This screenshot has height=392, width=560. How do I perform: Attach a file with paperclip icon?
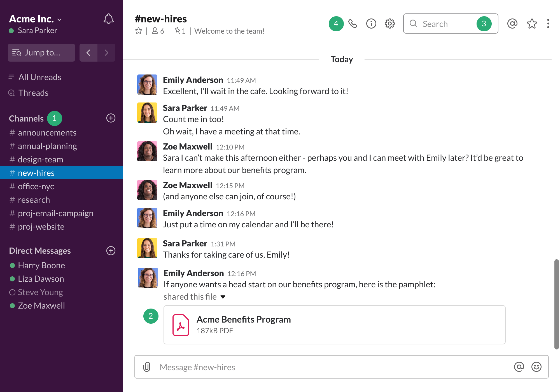pyautogui.click(x=147, y=367)
